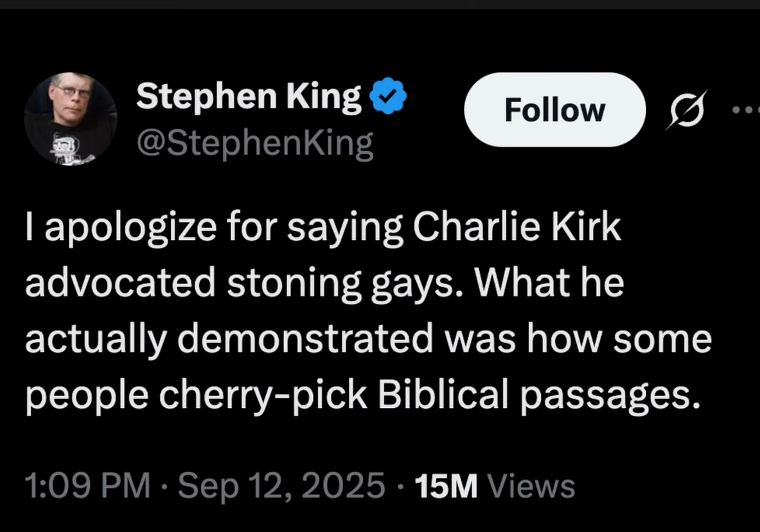
Task: Click "Biblical passages" ending the tweet
Action: click(537, 395)
